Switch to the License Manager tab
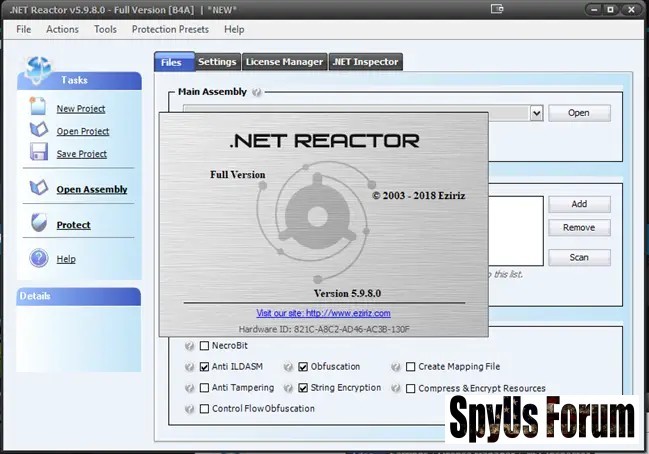 click(x=285, y=62)
